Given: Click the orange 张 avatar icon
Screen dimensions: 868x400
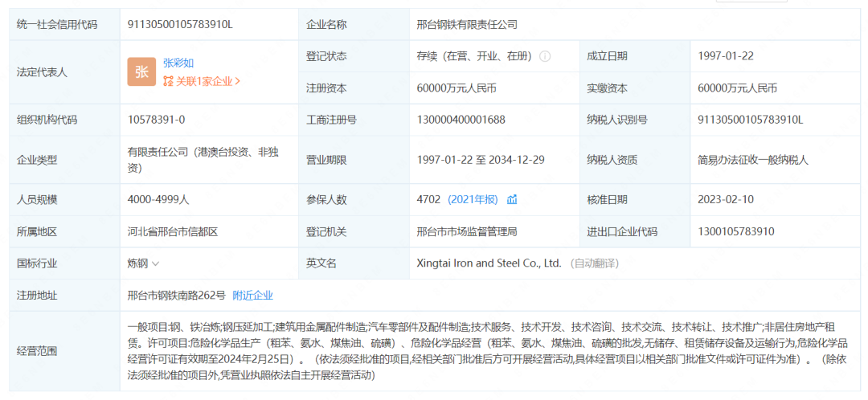Looking at the screenshot, I should tap(141, 71).
